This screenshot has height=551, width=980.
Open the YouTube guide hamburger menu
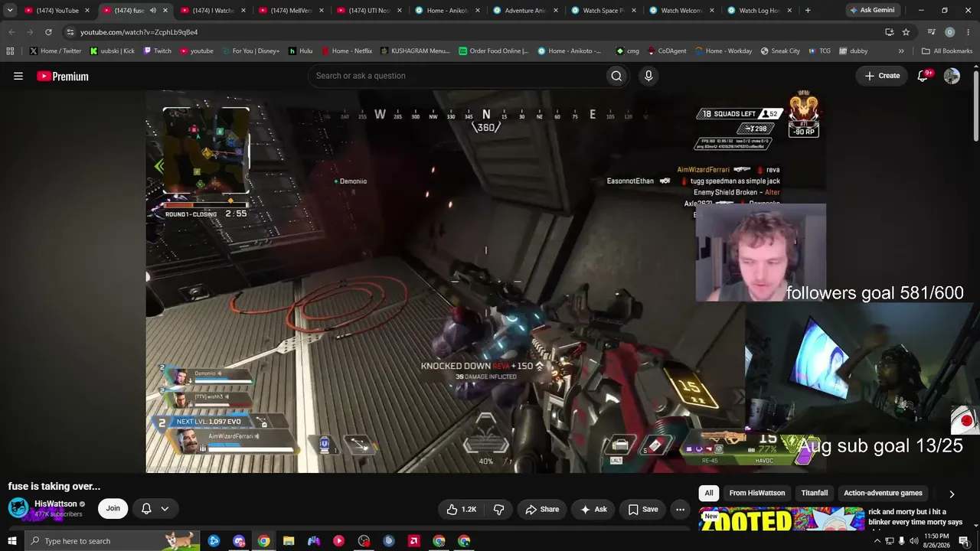[x=18, y=76]
